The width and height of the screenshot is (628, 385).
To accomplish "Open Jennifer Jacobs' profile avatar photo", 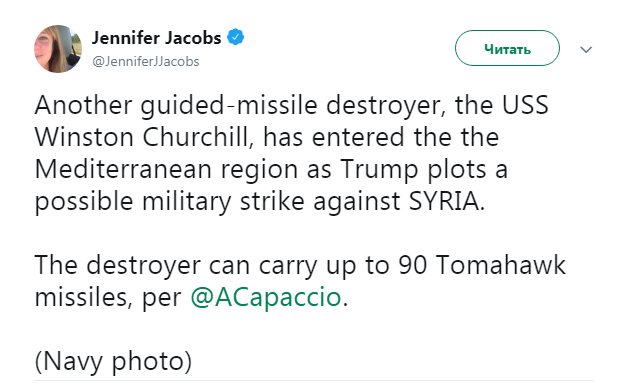I will point(58,49).
